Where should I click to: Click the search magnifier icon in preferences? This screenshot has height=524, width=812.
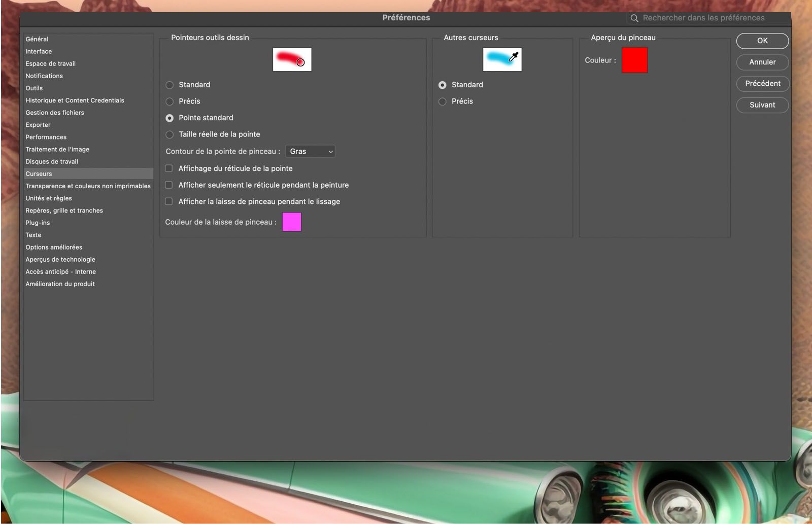[x=634, y=18]
